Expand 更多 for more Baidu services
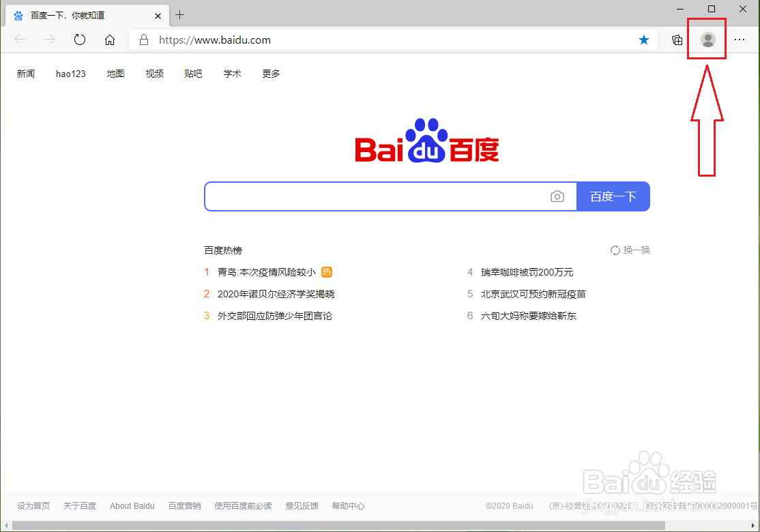Image resolution: width=760 pixels, height=532 pixels. pyautogui.click(x=270, y=73)
